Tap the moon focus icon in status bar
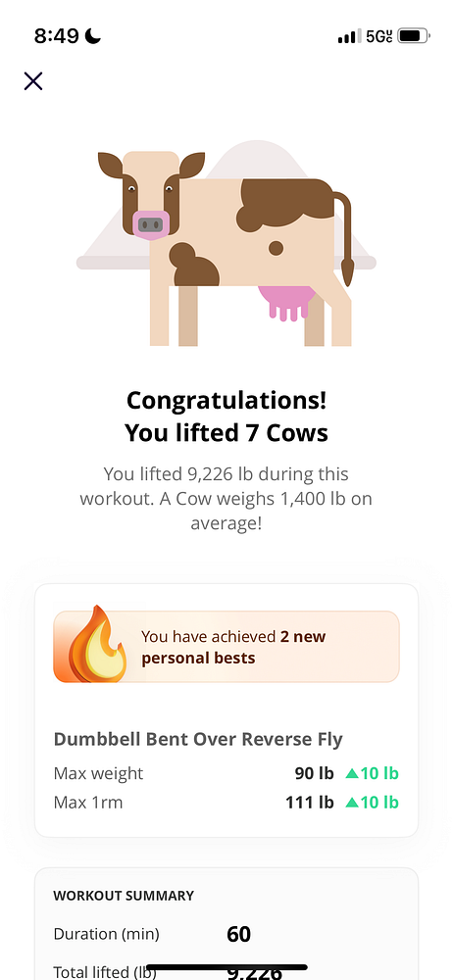The width and height of the screenshot is (453, 980). (92, 36)
